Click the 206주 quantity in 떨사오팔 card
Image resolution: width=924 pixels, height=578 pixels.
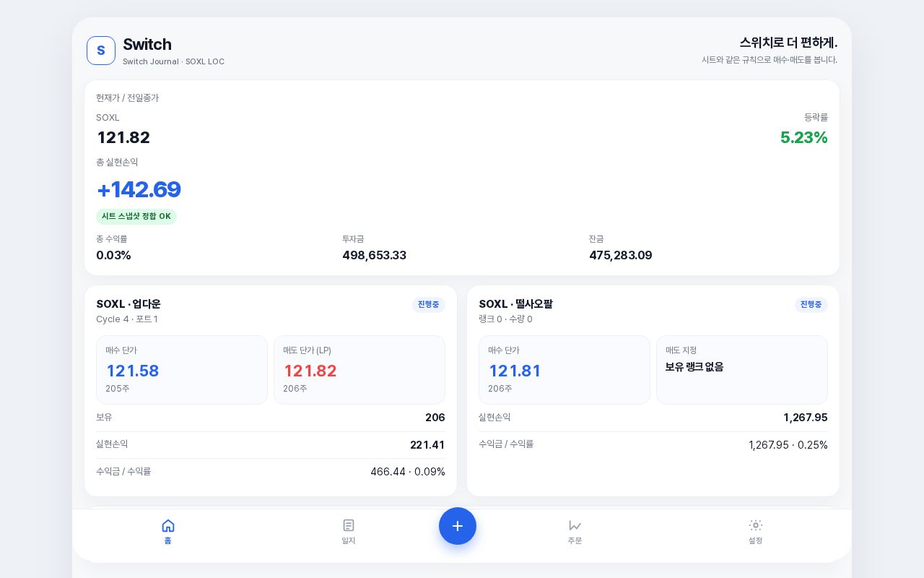(500, 389)
